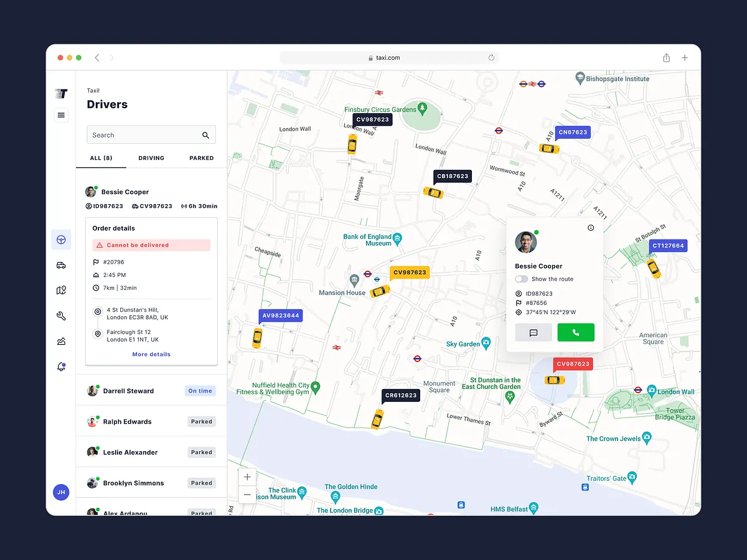
Task: Open the wrench tools icon
Action: [60, 315]
